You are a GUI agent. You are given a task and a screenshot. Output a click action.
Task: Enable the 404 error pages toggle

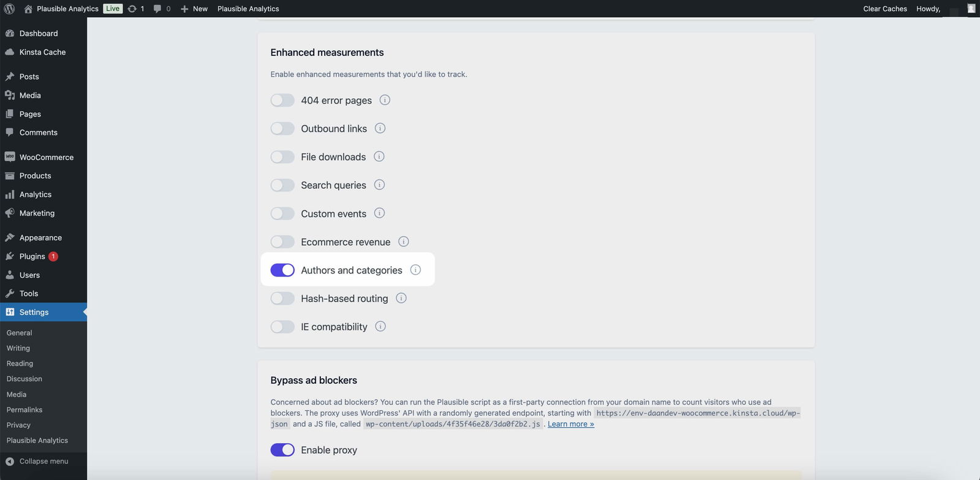[x=282, y=100]
